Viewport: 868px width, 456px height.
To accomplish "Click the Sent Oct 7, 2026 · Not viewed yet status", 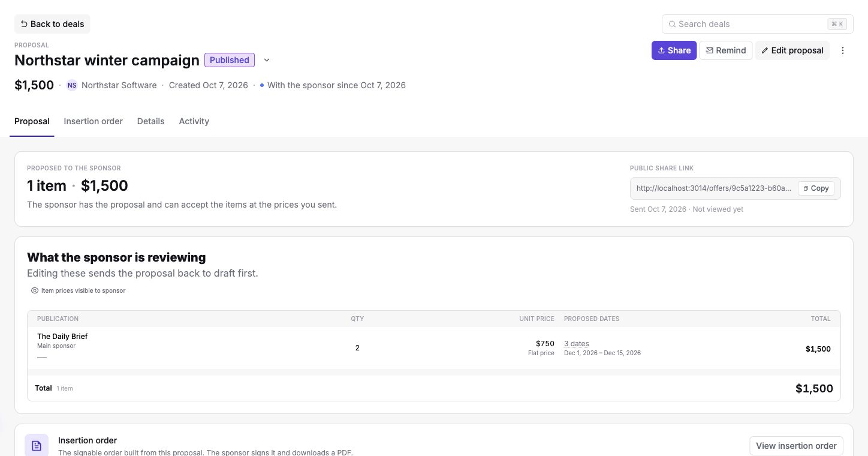I will coord(687,209).
